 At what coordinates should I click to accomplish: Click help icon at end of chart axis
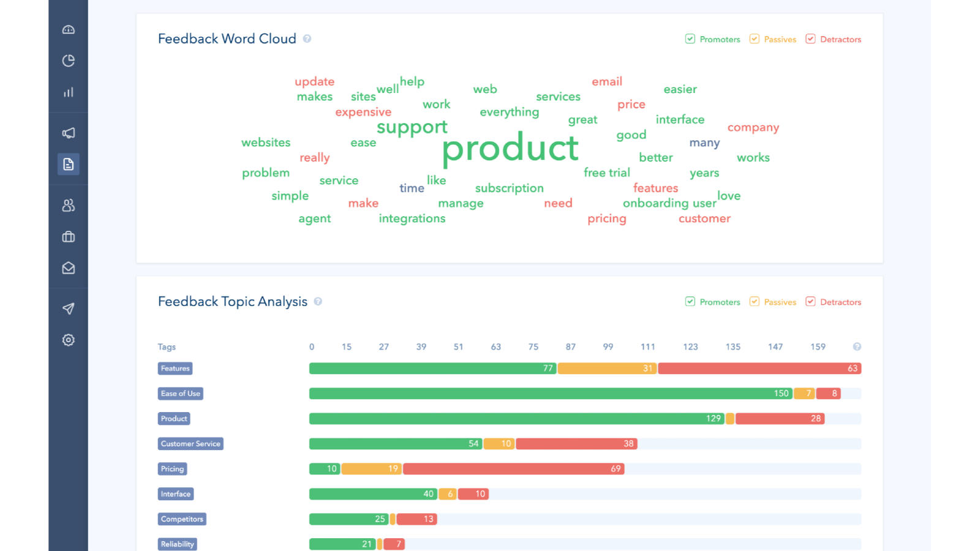point(857,347)
